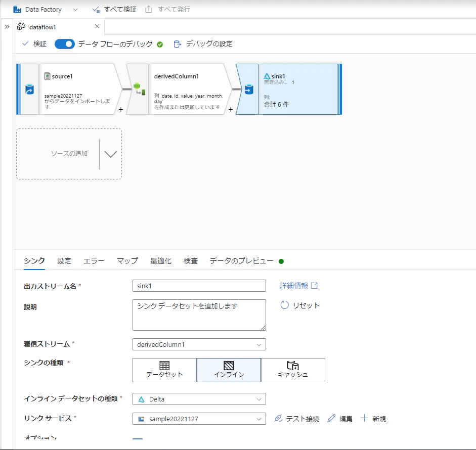Open the linked service sample20221127 dropdown
The height and width of the screenshot is (450, 476).
(199, 419)
